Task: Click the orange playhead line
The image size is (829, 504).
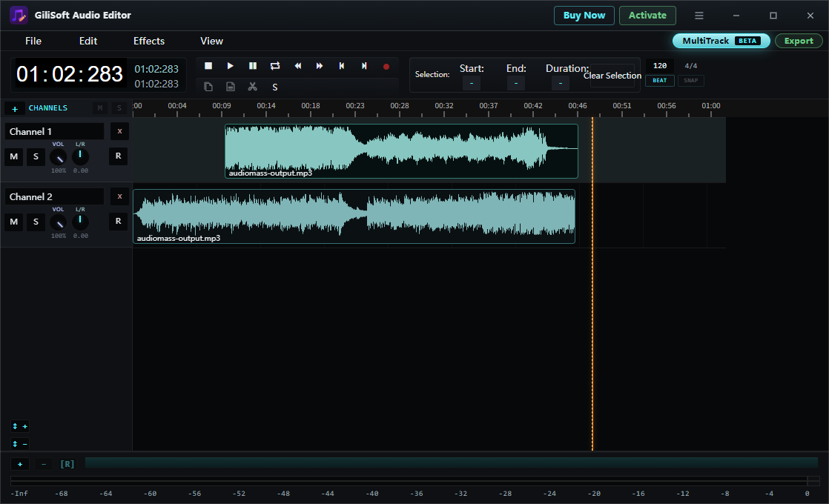Action: pos(592,284)
